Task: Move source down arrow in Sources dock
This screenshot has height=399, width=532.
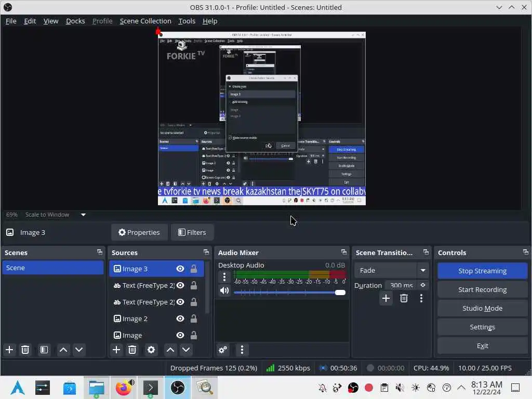Action: point(186,350)
